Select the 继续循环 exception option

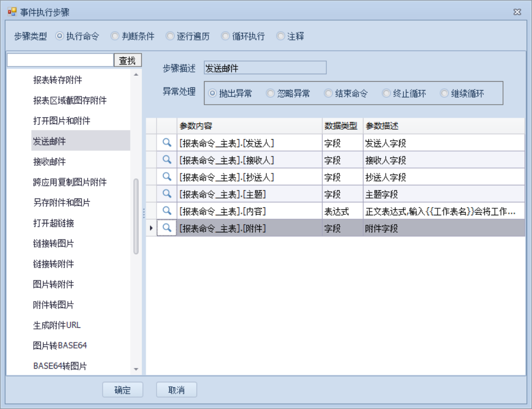point(444,93)
